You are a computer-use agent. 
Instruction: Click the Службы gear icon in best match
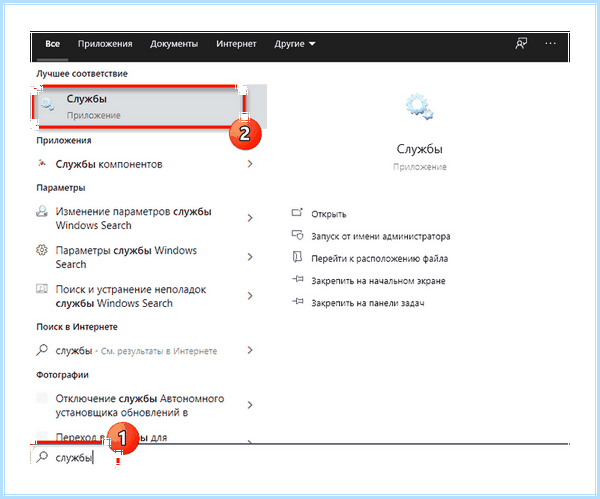tap(47, 104)
